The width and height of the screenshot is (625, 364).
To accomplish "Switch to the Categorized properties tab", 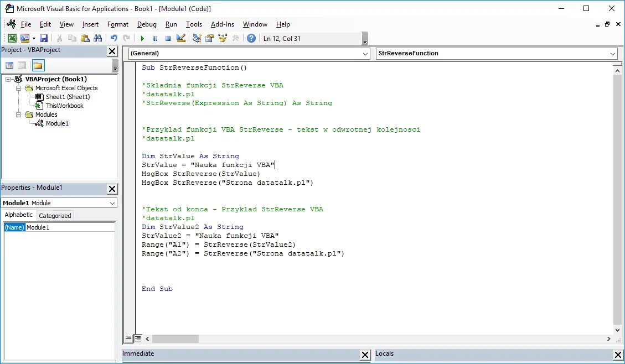I will coord(55,215).
